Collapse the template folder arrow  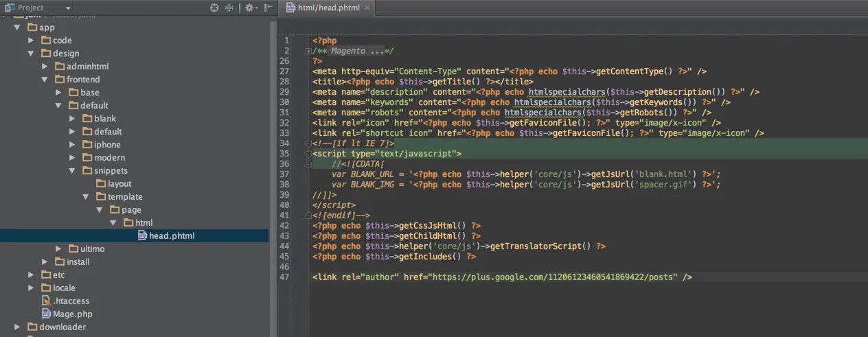click(x=86, y=196)
